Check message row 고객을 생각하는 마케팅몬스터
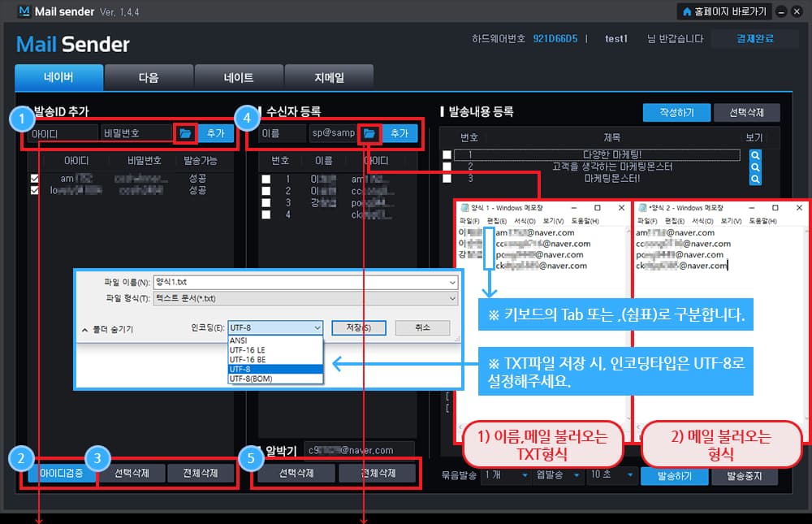Viewport: 812px width, 524px height. (x=447, y=167)
